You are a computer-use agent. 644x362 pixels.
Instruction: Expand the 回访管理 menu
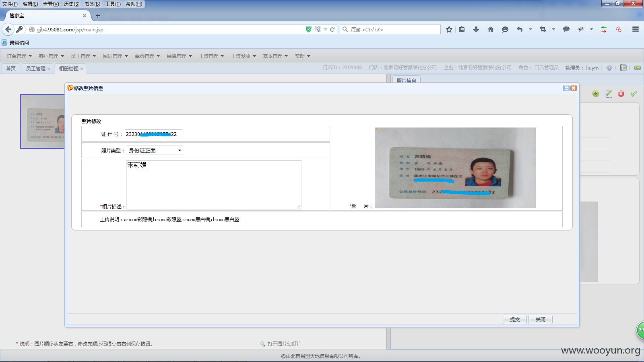[116, 56]
